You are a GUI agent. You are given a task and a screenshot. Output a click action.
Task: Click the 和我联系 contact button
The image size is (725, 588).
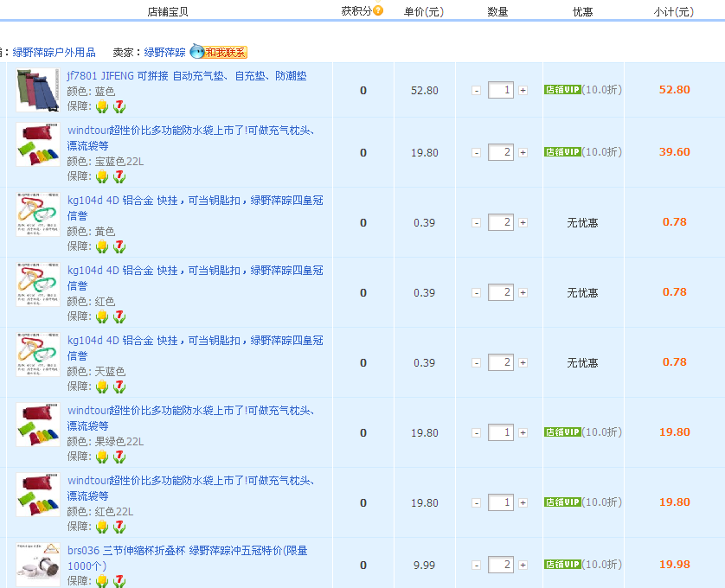click(226, 52)
